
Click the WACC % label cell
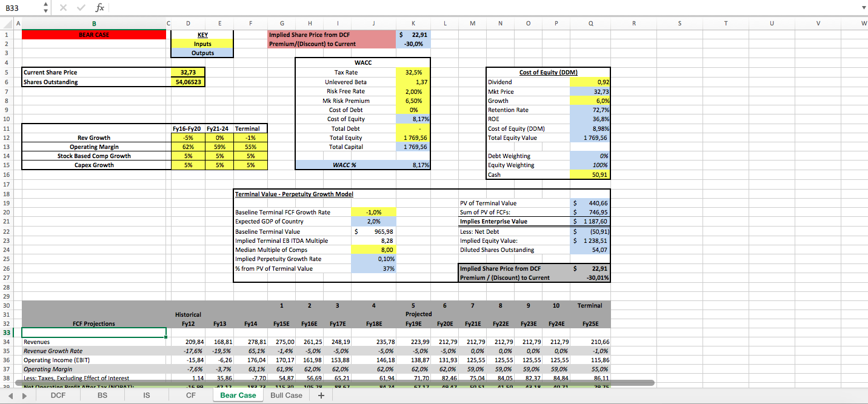coord(346,165)
